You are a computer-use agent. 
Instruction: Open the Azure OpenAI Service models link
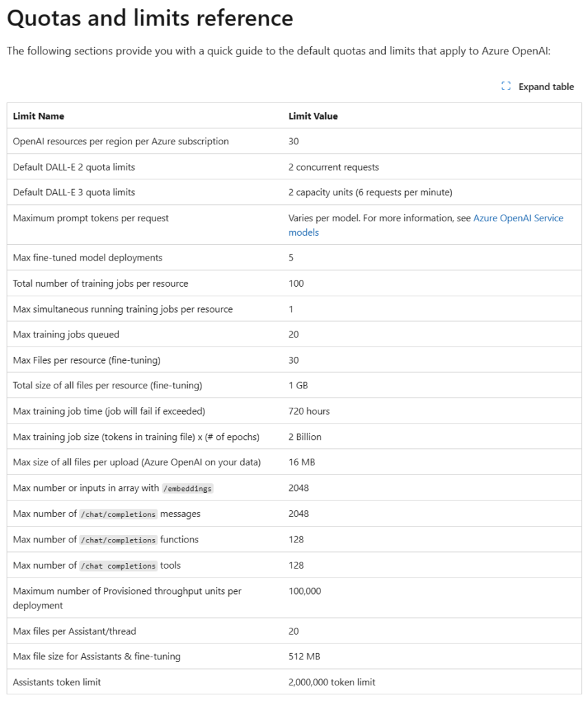pos(518,219)
